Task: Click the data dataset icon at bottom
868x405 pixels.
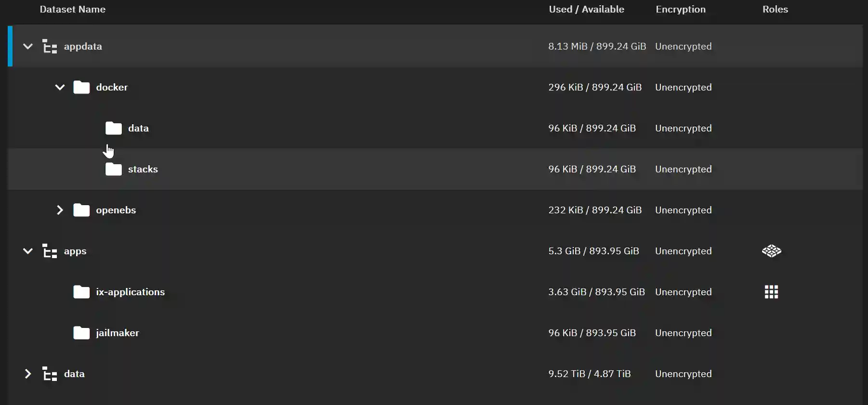Action: click(x=49, y=374)
